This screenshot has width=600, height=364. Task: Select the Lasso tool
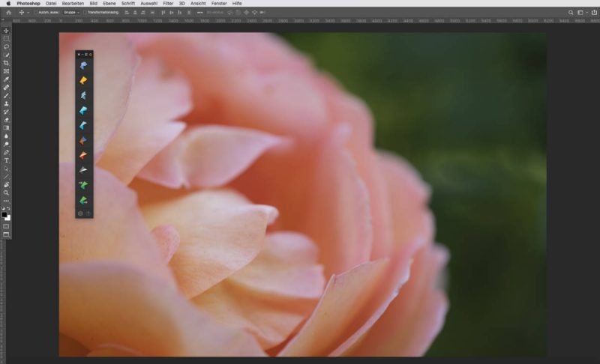[6, 47]
